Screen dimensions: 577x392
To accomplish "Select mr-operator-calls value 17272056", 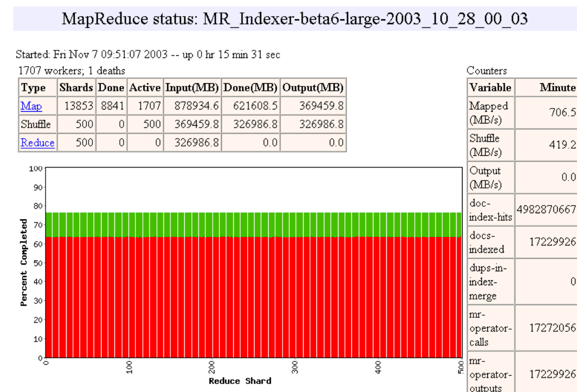I will coord(552,328).
